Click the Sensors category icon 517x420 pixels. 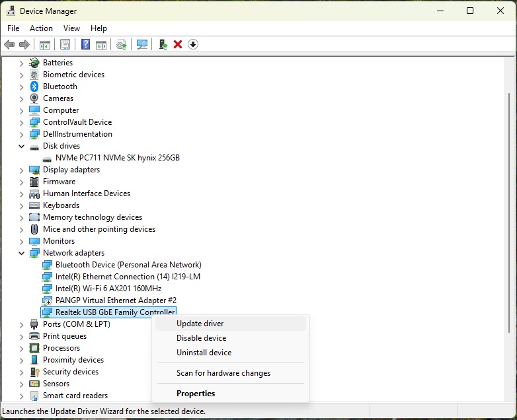click(34, 384)
